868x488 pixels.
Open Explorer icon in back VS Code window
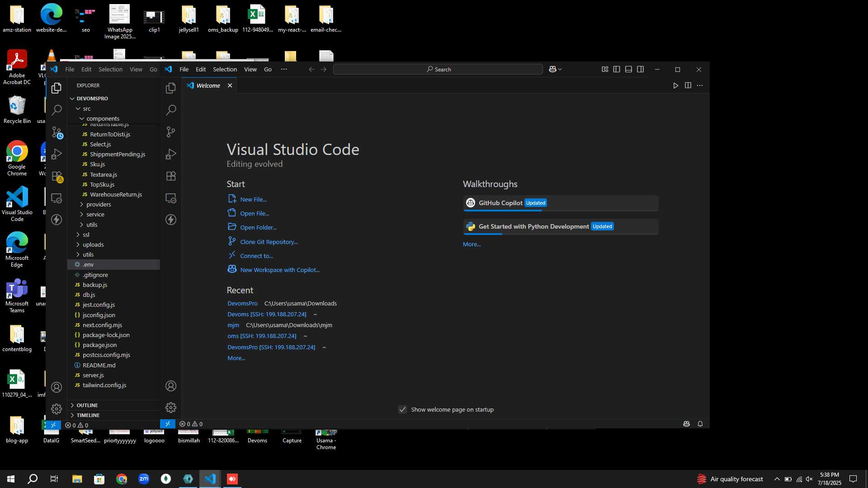click(56, 88)
